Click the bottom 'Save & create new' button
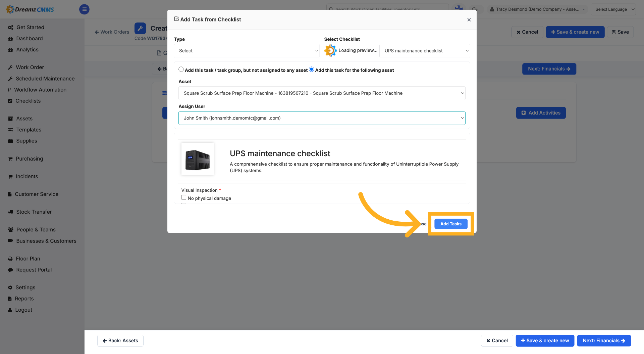 click(x=545, y=341)
